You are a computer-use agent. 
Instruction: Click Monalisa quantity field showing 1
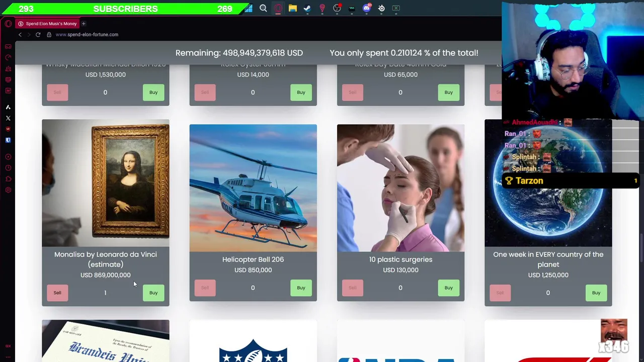(105, 293)
